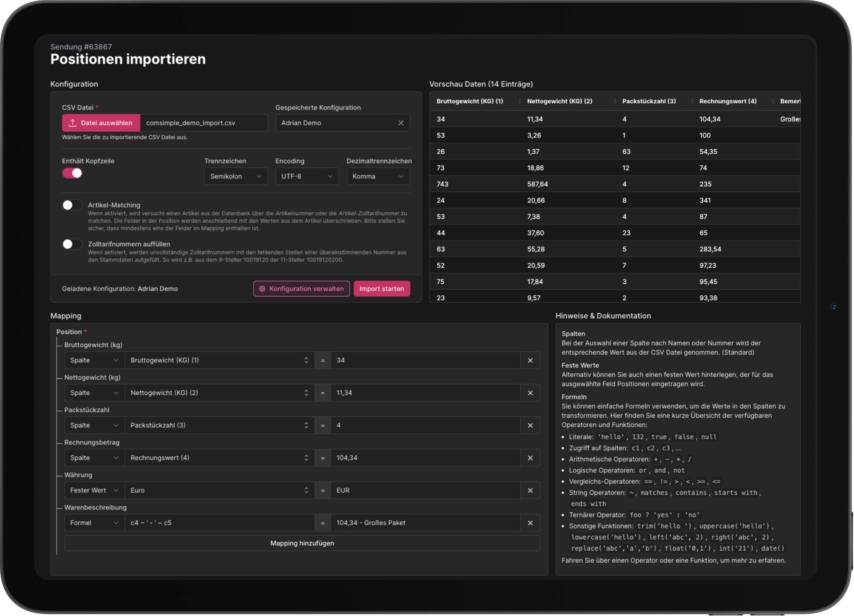Screen dimensions: 854x616
Task: Click the ternary foo ? 'yes' : 'no' hint
Action: click(665, 515)
